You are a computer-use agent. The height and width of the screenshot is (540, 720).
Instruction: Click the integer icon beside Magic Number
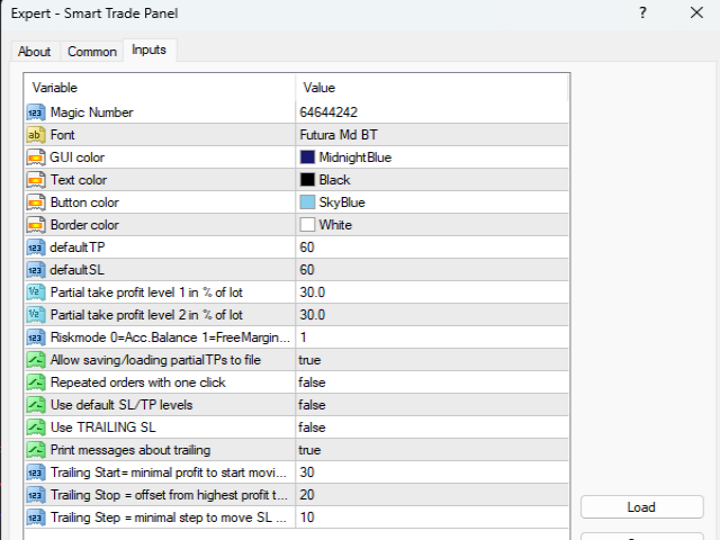click(x=36, y=112)
